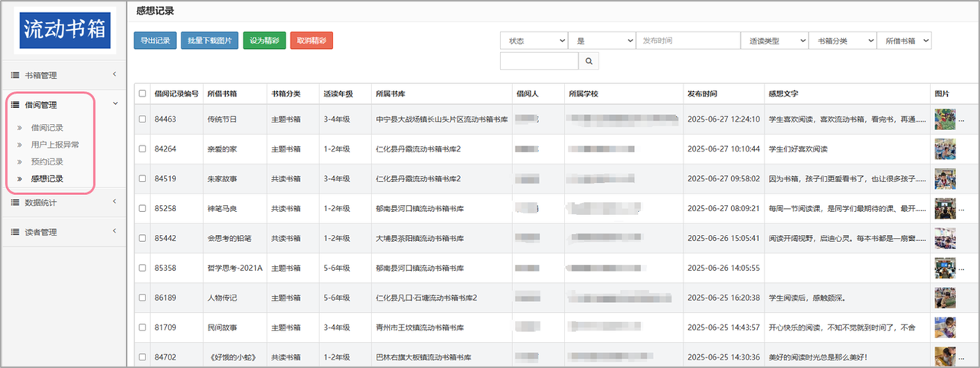
Task: Click the 借阅记录编号 column header
Action: [177, 93]
